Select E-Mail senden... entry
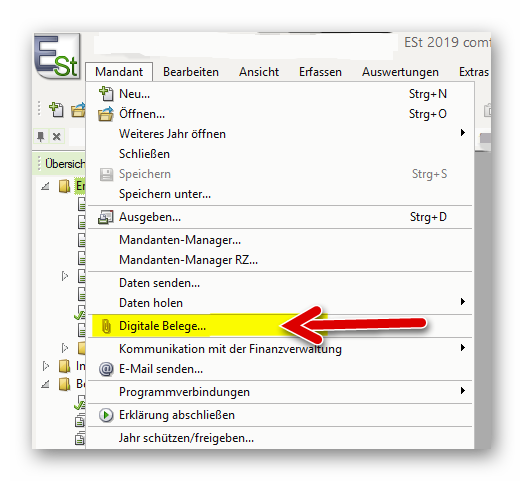523x481 pixels. click(x=280, y=369)
